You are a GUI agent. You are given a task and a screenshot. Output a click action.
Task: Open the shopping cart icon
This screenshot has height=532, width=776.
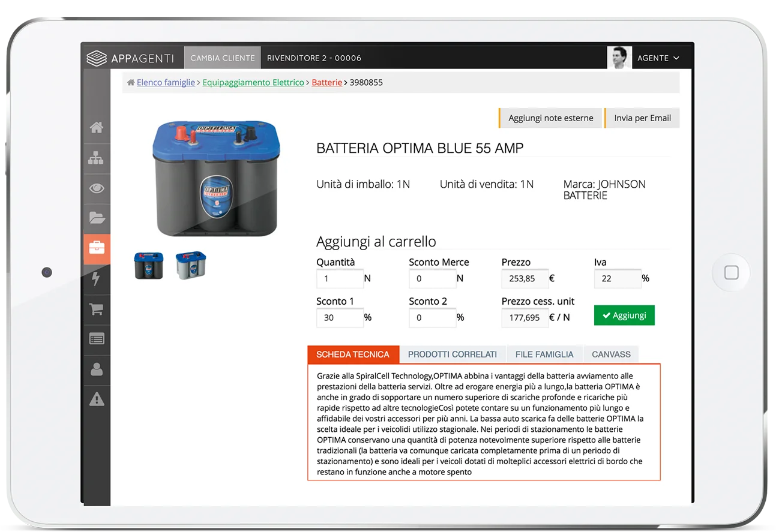pos(97,309)
